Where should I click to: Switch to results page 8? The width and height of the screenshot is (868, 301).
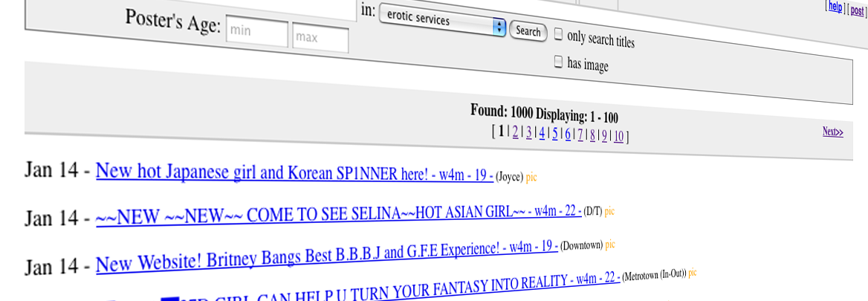tap(592, 135)
